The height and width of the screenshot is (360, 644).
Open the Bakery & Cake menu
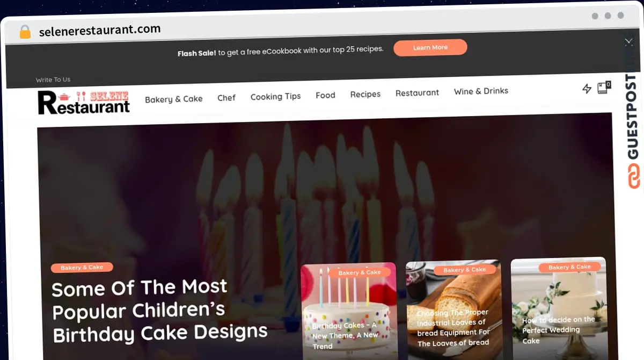click(174, 99)
